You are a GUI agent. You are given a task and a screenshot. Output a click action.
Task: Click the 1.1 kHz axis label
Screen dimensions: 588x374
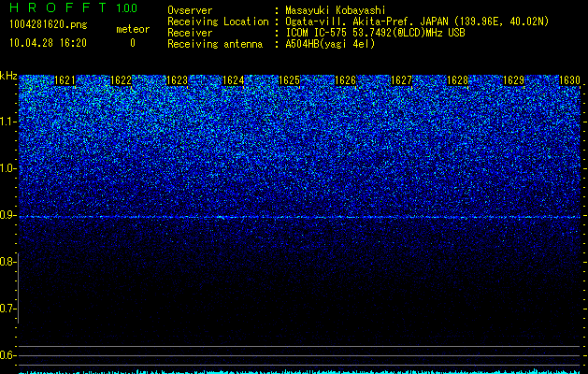(7, 122)
